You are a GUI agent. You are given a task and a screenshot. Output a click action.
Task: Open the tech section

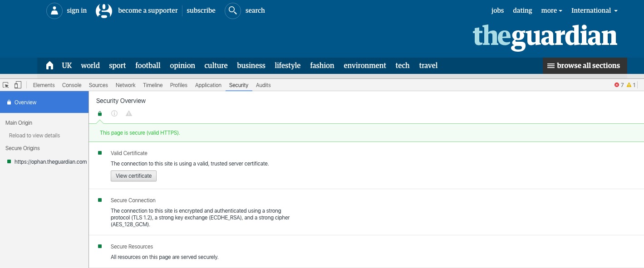403,66
